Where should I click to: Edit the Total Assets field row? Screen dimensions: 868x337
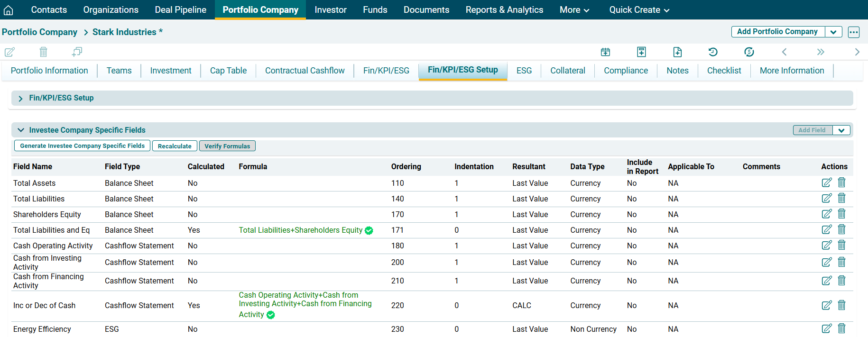[x=826, y=183]
